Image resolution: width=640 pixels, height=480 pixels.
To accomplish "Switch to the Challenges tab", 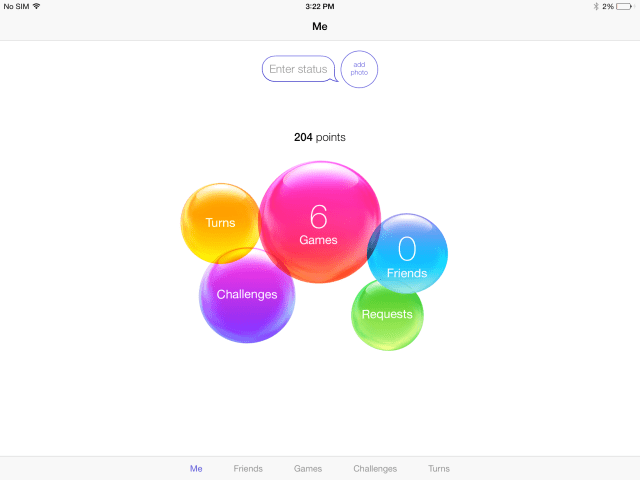I will 375,469.
